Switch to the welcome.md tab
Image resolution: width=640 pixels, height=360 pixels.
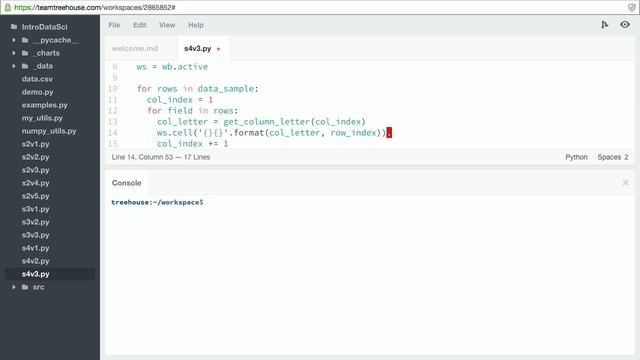tap(135, 49)
